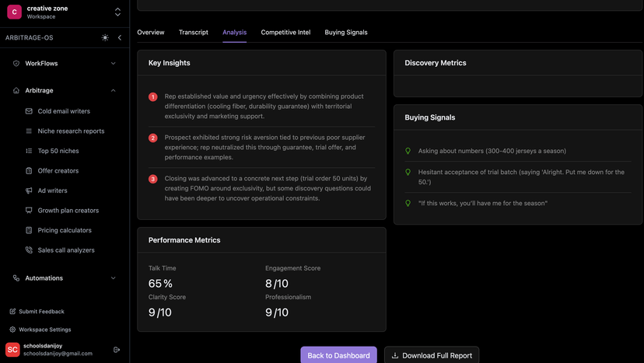Open Submit Feedback link
Screen dimensions: 644x363
[x=41, y=312]
